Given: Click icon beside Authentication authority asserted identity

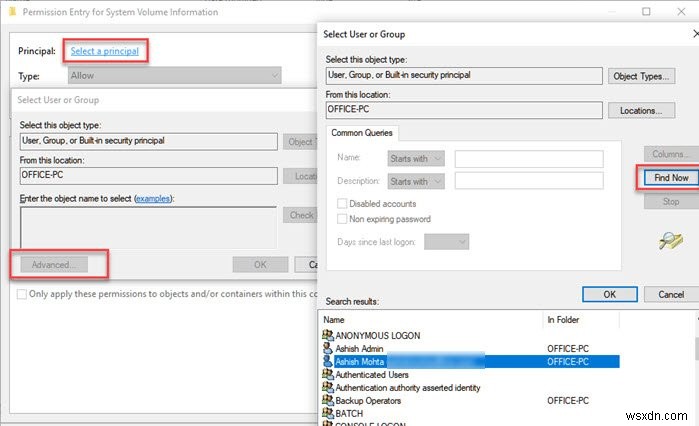Looking at the screenshot, I should 327,387.
